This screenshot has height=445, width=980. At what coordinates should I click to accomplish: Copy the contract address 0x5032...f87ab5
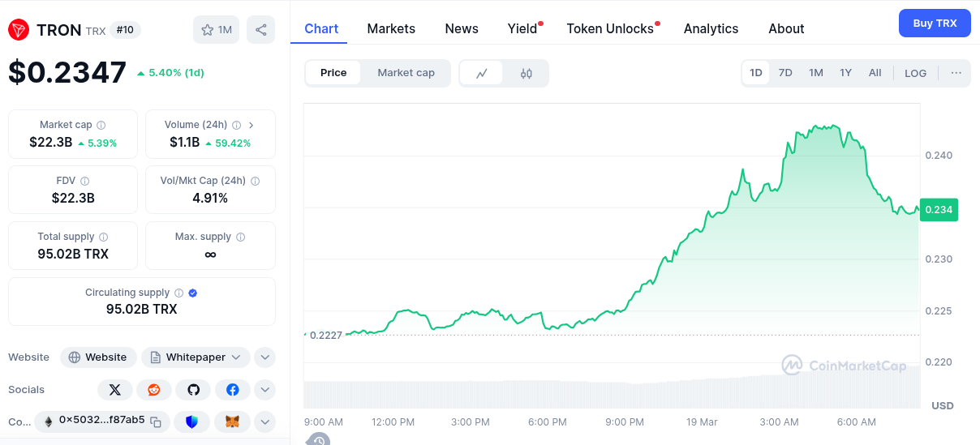coord(156,421)
